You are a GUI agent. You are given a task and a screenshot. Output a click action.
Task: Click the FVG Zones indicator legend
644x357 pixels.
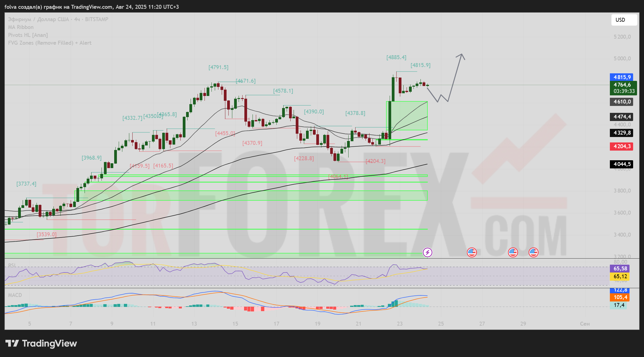coord(50,43)
